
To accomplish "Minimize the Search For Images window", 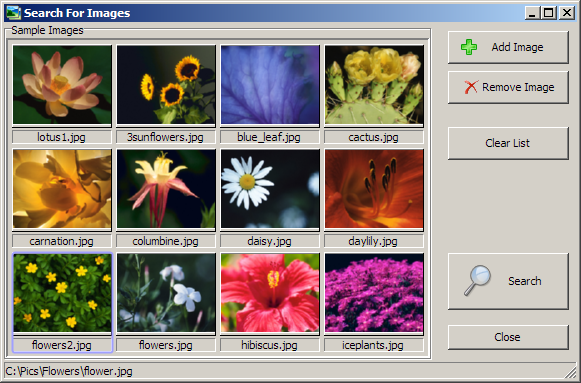I will (x=533, y=13).
